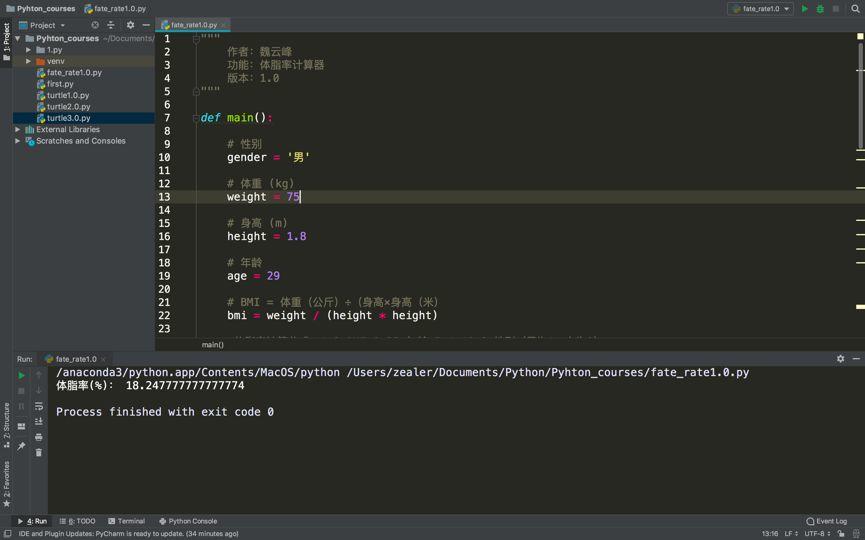Expand the venv folder
Image resolution: width=865 pixels, height=540 pixels.
(28, 61)
